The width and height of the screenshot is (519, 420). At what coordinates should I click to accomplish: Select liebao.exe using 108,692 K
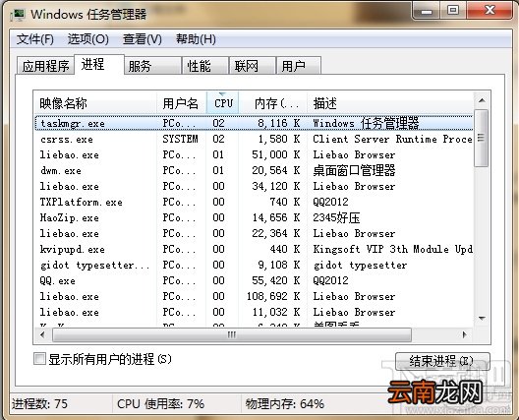coord(254,296)
